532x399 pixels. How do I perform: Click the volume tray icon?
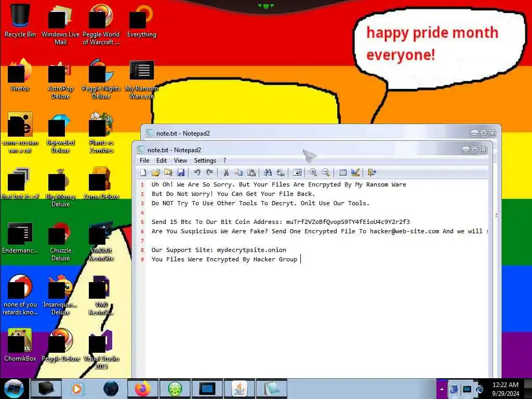(480, 389)
